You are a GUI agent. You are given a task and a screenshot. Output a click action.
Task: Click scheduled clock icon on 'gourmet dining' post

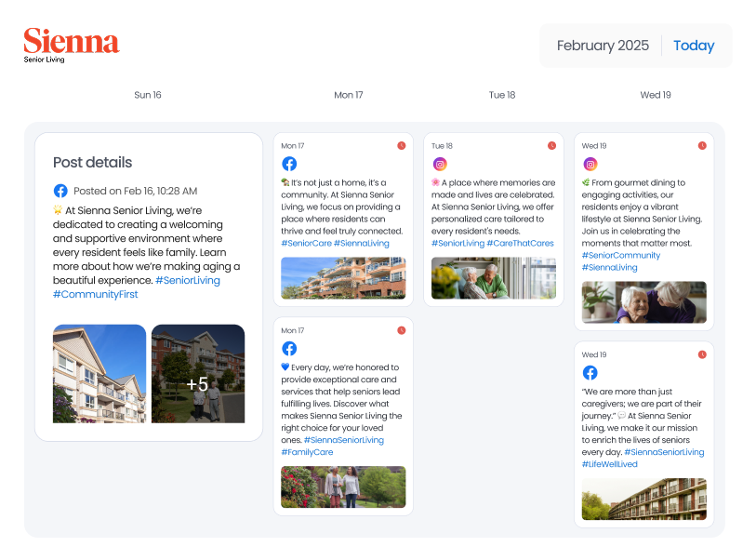click(702, 146)
